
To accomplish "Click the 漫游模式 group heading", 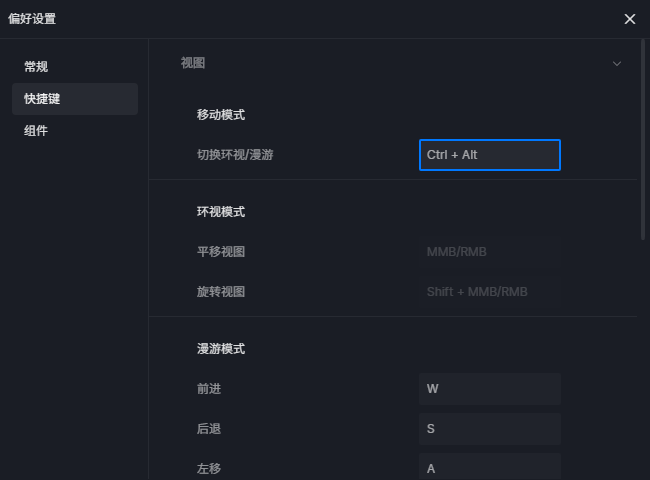I will (221, 349).
